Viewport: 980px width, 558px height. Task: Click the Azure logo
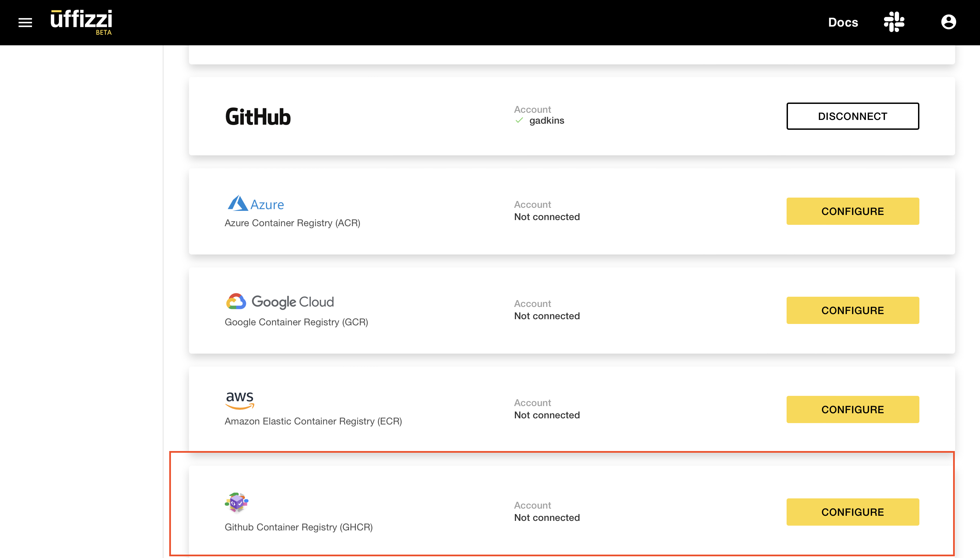pos(255,203)
